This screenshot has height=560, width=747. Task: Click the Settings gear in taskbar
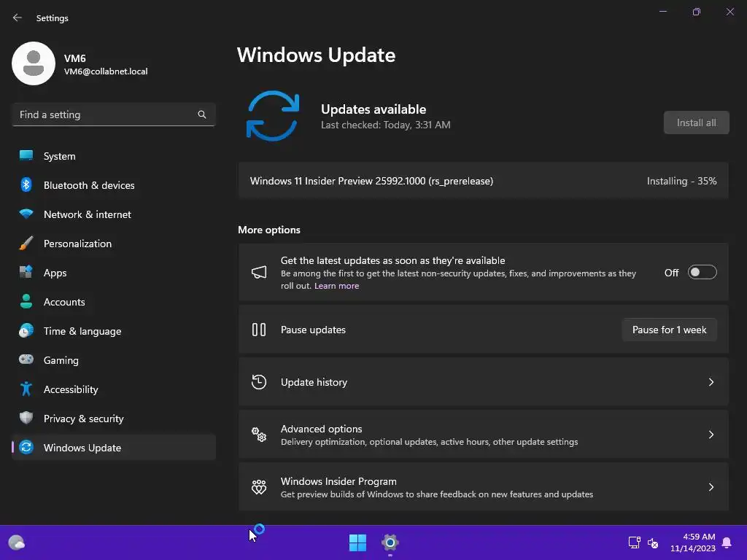[390, 542]
